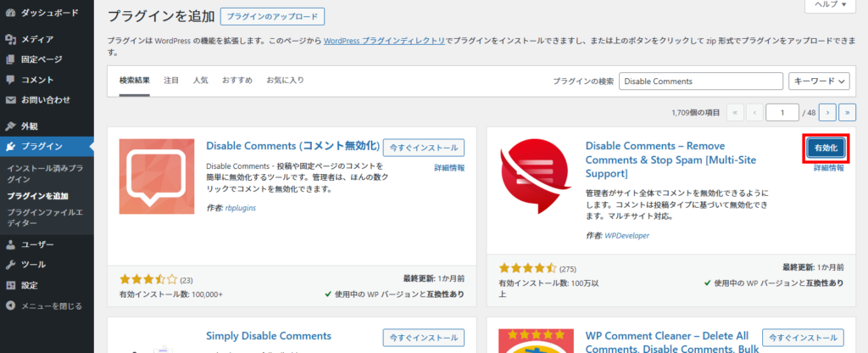Click the settings (設定) sliders icon
This screenshot has width=868, height=353.
(10, 285)
